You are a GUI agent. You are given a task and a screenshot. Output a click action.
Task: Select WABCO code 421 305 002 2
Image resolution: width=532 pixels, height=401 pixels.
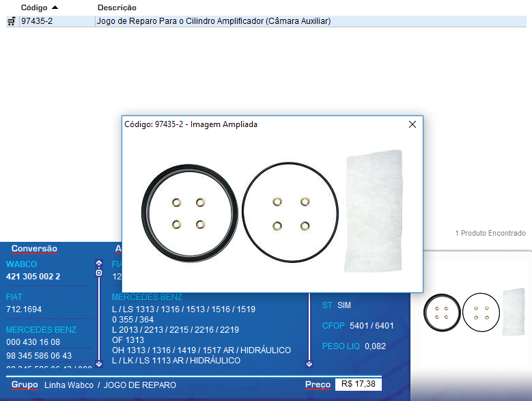33,277
